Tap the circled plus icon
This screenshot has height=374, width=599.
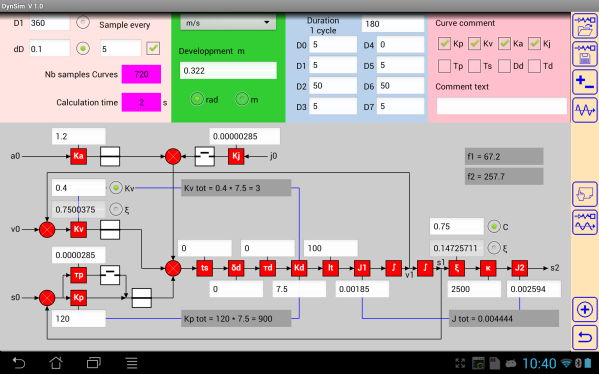tap(584, 309)
